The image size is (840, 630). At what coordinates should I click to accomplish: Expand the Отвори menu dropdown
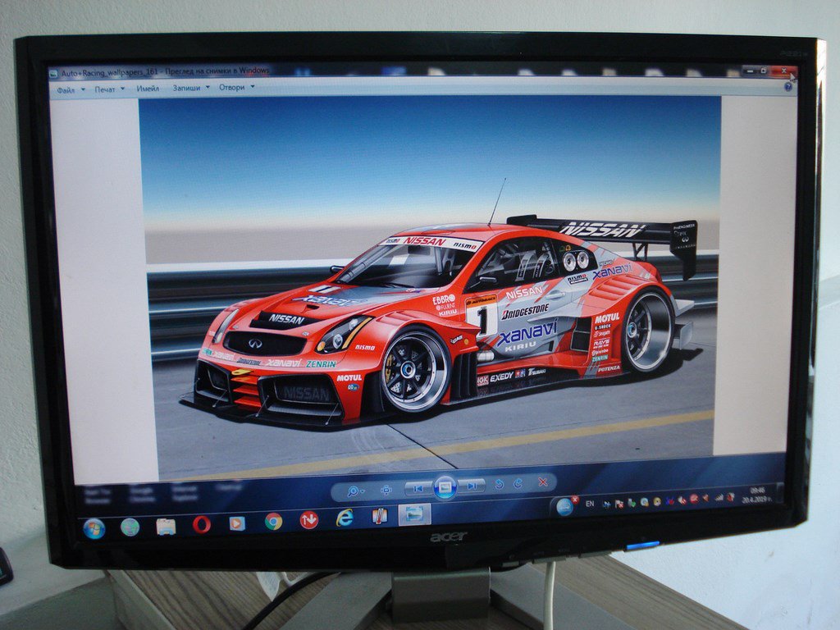click(x=235, y=87)
